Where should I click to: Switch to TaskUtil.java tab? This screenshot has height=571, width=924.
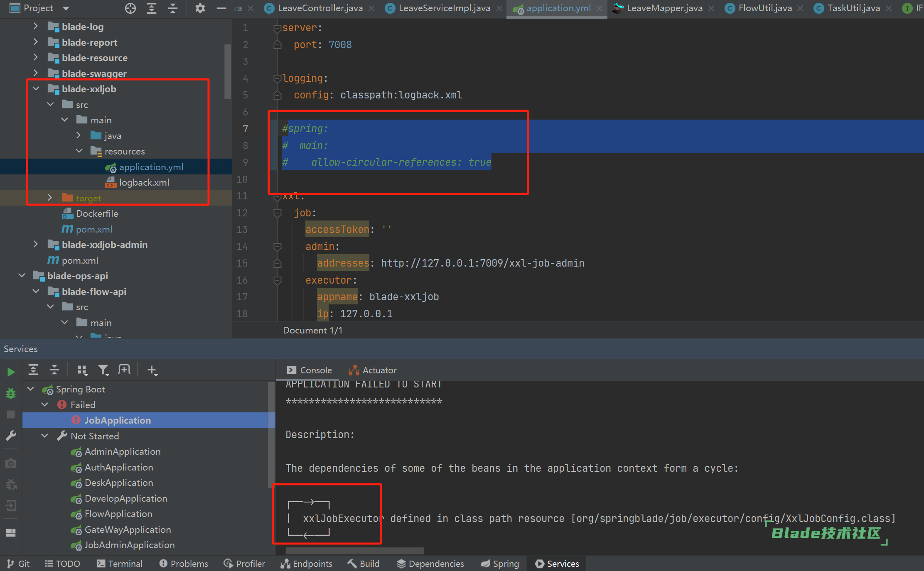pyautogui.click(x=853, y=8)
